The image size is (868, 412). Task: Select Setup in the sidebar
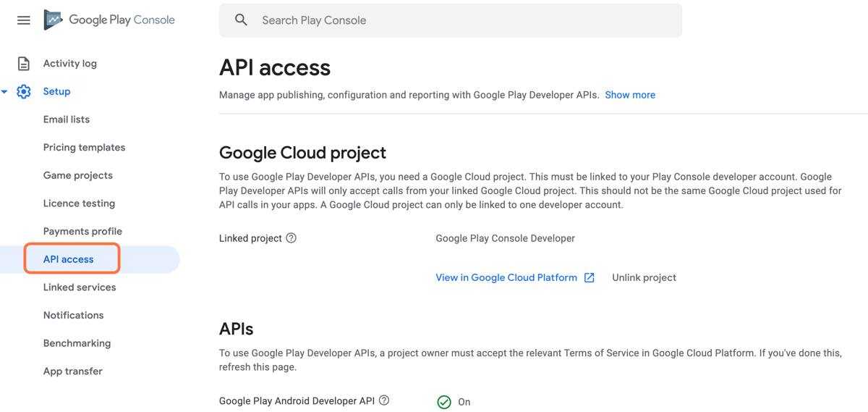(x=56, y=92)
